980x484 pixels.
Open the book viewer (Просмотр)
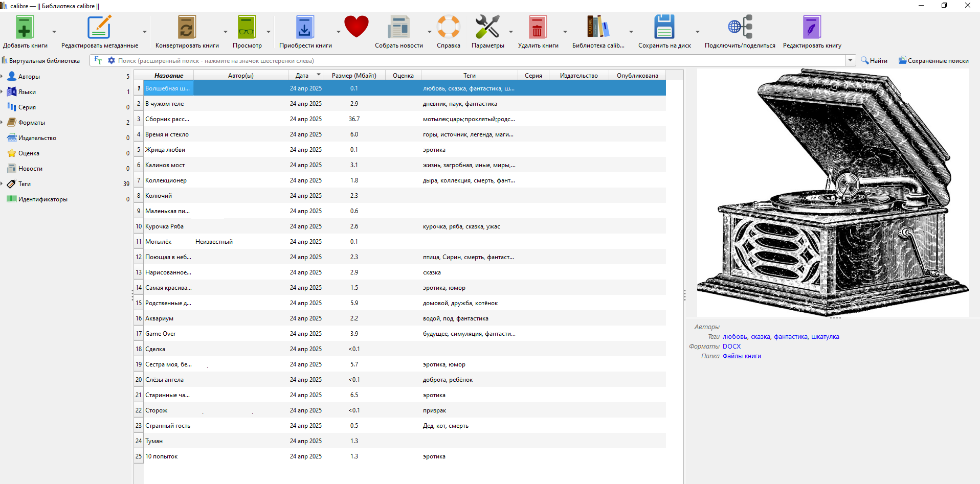coord(247,27)
